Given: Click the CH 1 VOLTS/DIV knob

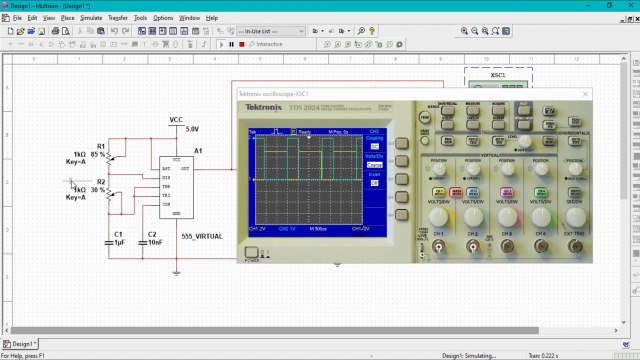Looking at the screenshot, I should point(438,217).
